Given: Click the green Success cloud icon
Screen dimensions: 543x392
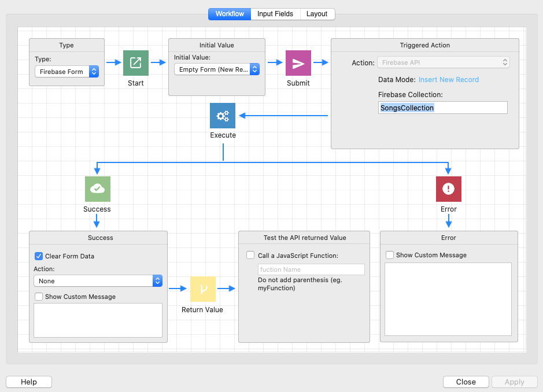Looking at the screenshot, I should tap(97, 189).
